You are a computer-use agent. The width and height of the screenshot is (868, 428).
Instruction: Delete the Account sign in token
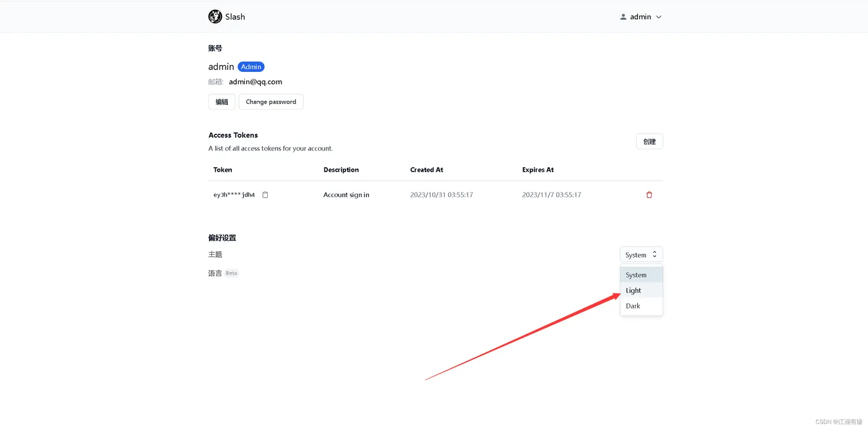tap(649, 194)
